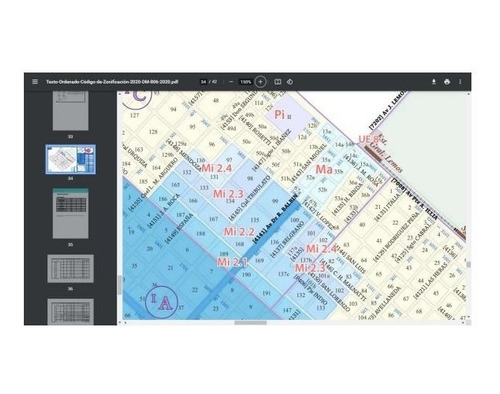Click the zoom in plus icon
Image resolution: width=500 pixels, height=394 pixels.
pos(260,82)
